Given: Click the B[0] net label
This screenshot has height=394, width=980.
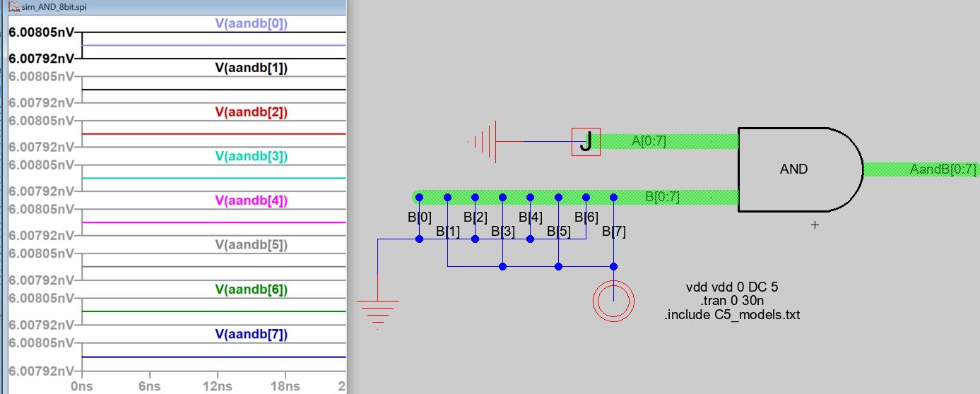Looking at the screenshot, I should coord(419,217).
